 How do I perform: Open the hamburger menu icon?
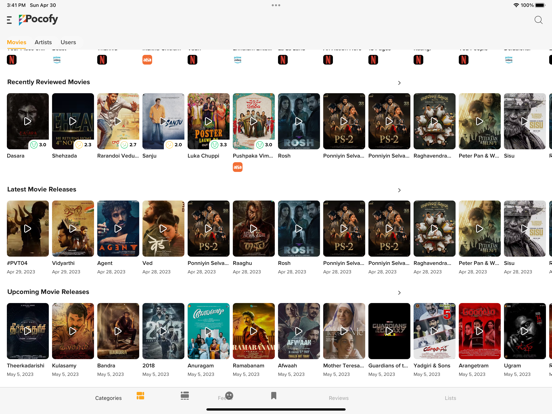click(x=10, y=20)
